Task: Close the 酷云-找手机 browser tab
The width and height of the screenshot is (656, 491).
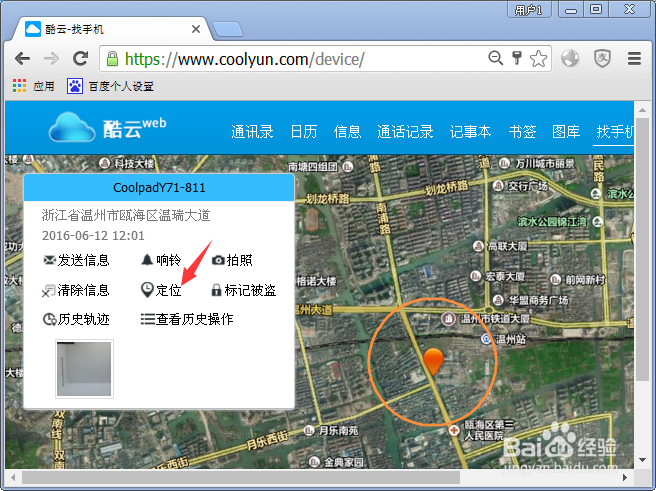Action: pos(196,29)
